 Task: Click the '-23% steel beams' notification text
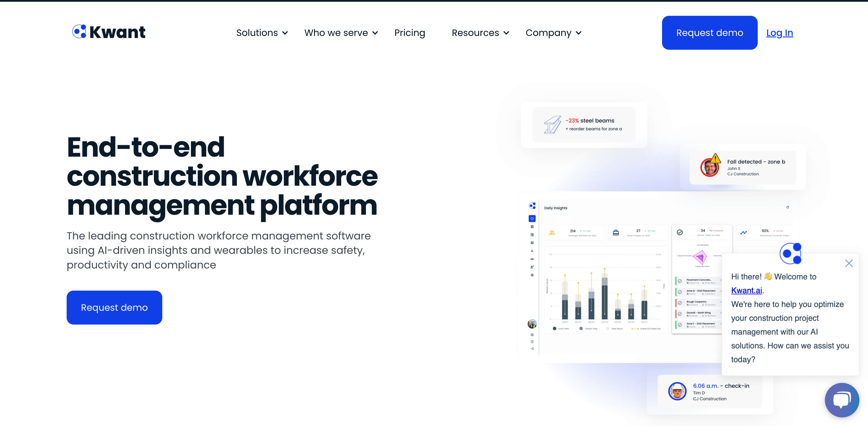[590, 120]
